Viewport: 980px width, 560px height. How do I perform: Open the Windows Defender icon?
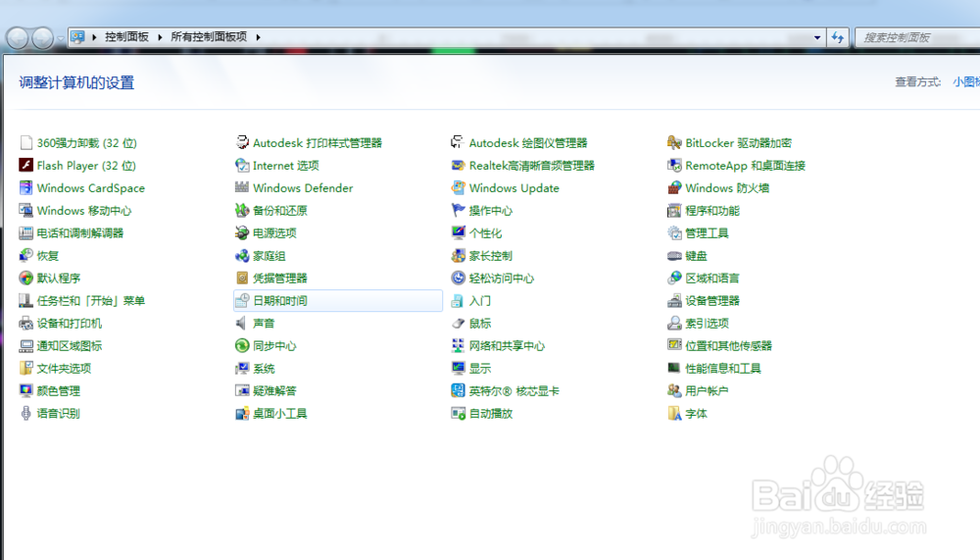pos(242,187)
